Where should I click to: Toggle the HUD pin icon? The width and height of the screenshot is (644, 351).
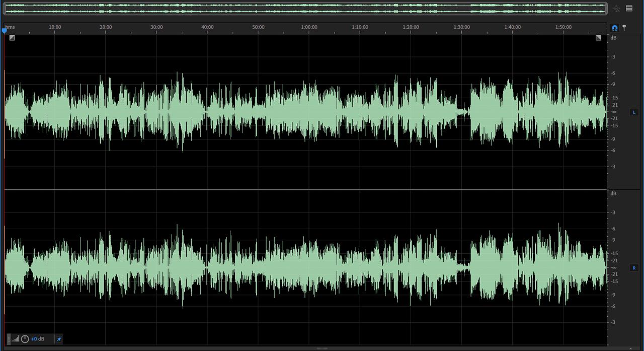[58, 339]
